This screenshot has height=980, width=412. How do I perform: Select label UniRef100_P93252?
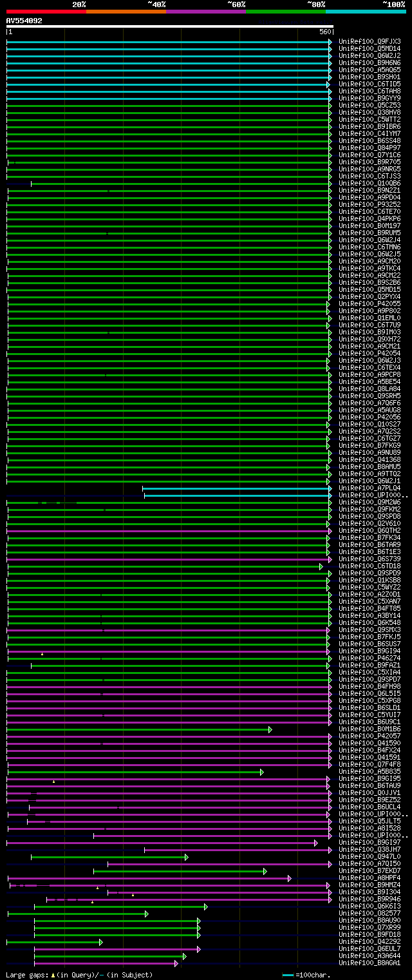[370, 204]
